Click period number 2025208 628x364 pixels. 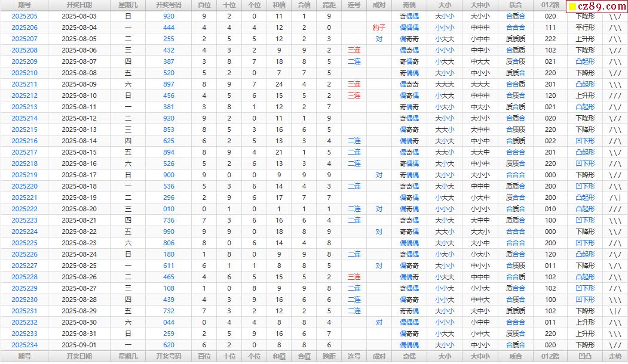click(24, 50)
